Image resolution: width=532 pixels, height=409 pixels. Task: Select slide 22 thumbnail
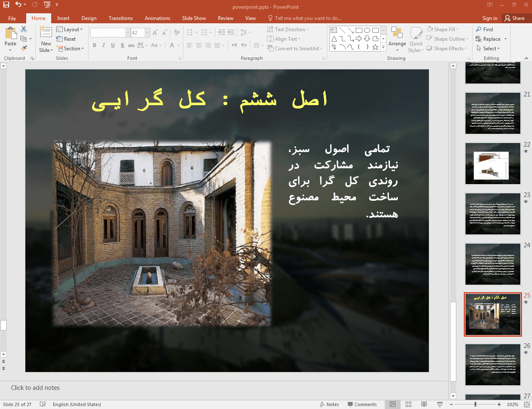(x=493, y=163)
